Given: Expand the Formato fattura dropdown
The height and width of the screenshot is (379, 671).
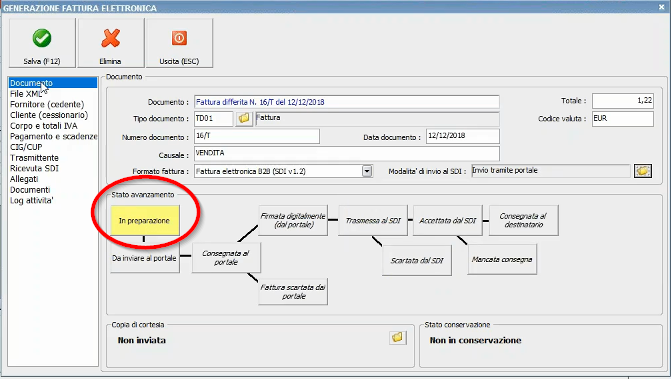Looking at the screenshot, I should [x=367, y=171].
